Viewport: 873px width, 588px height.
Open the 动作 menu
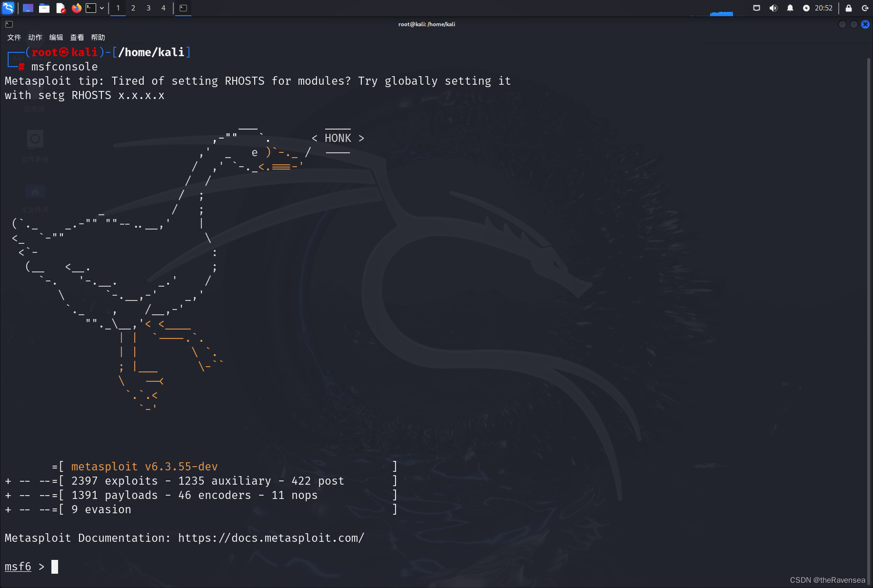coord(35,38)
